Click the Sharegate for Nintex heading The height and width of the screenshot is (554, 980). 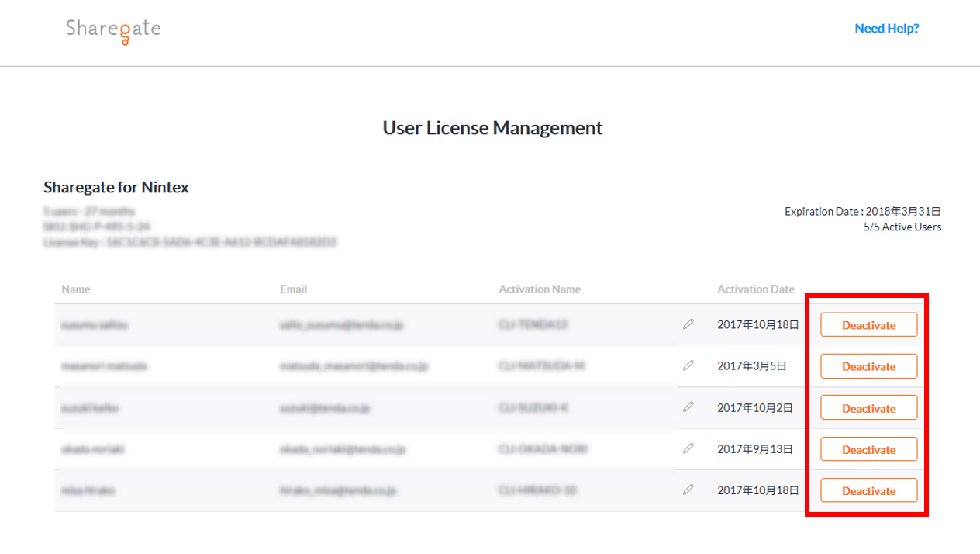coord(116,187)
